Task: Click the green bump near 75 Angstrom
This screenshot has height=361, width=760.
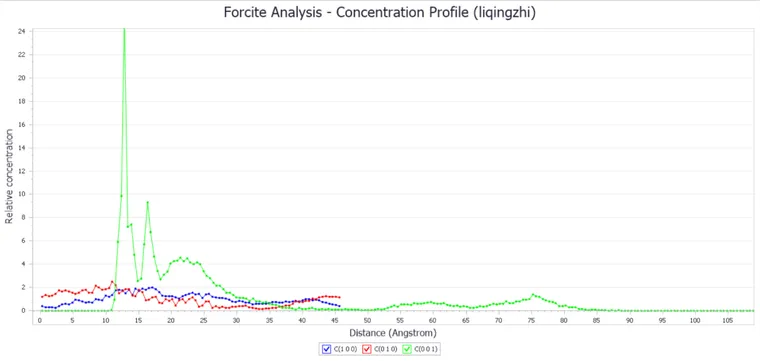Action: pos(533,295)
